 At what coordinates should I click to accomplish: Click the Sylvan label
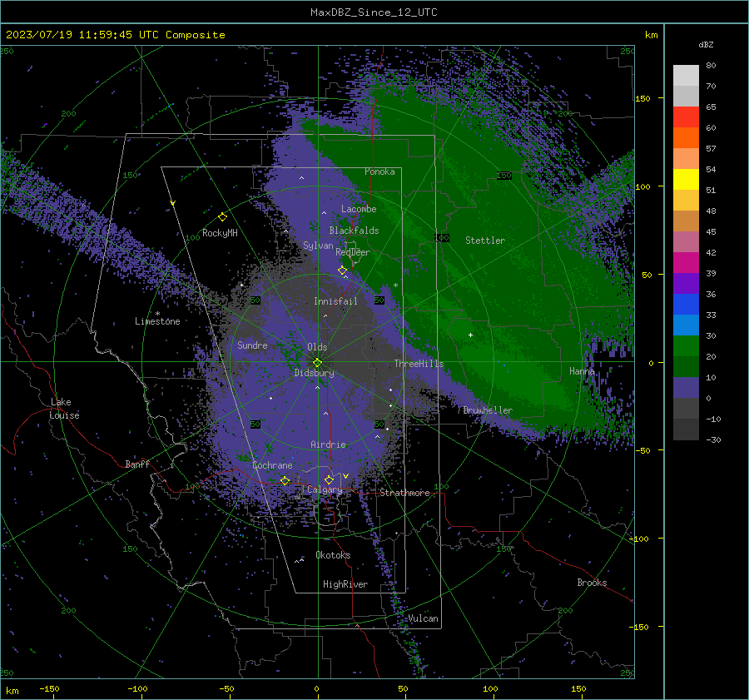pyautogui.click(x=318, y=246)
